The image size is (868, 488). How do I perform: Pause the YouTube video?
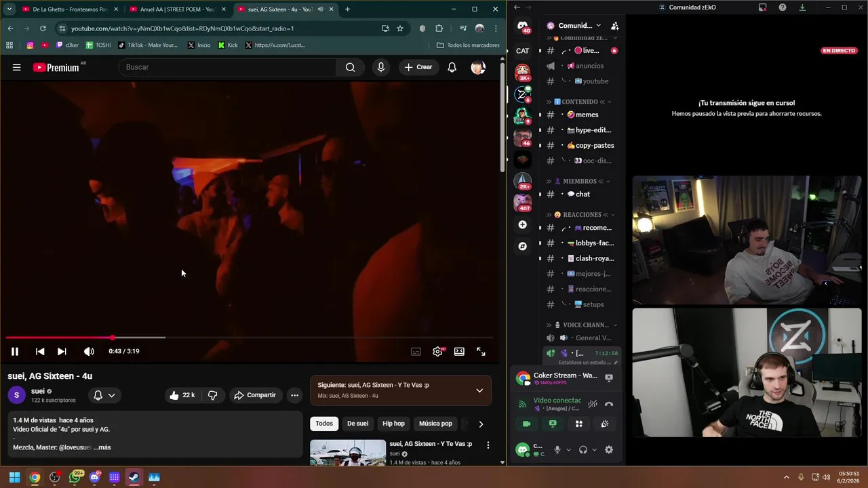14,351
